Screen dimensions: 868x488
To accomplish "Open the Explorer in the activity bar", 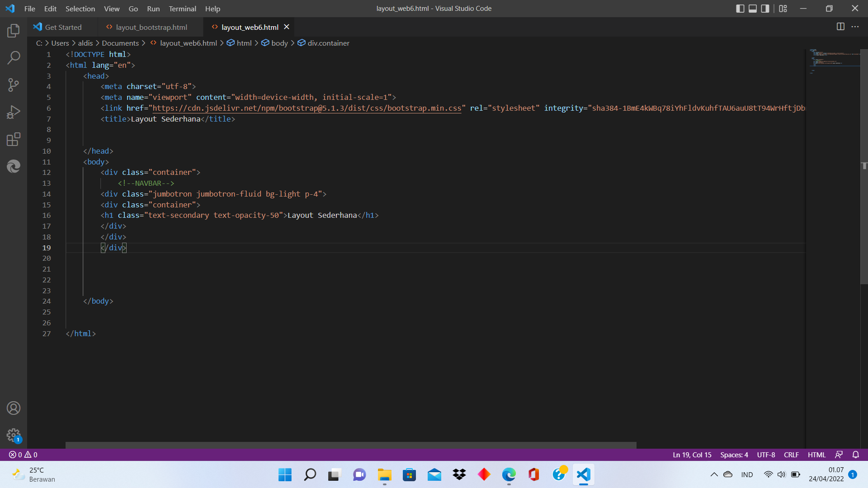I will click(x=13, y=30).
